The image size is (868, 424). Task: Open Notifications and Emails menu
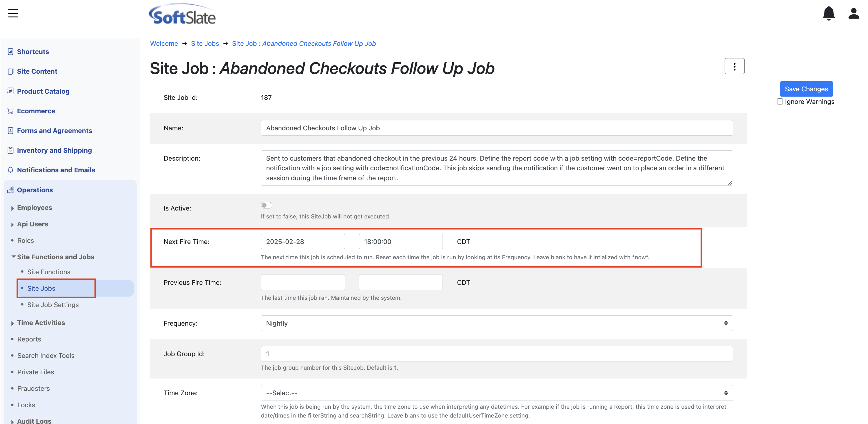click(x=56, y=170)
